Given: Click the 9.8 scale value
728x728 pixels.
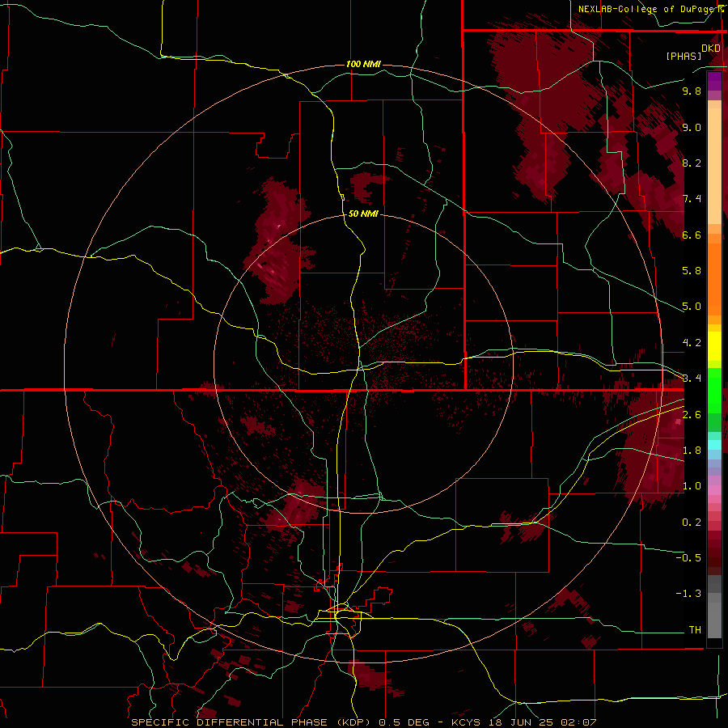Looking at the screenshot, I should (692, 91).
